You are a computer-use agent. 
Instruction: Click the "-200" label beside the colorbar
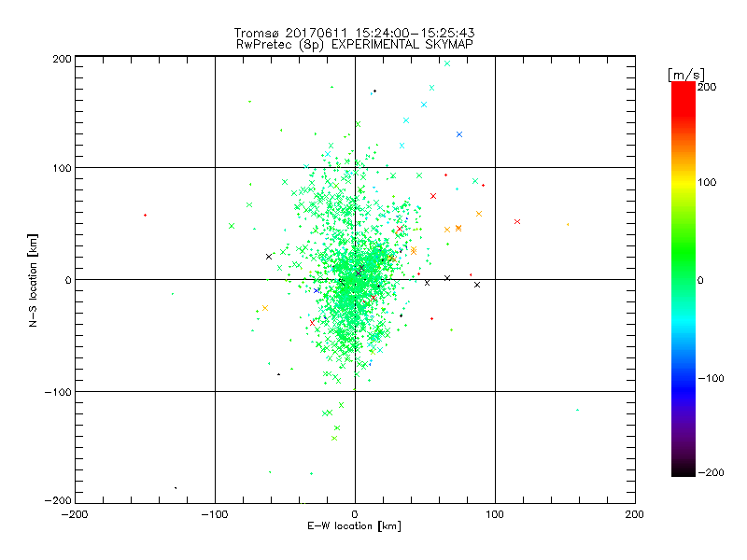pyautogui.click(x=711, y=472)
